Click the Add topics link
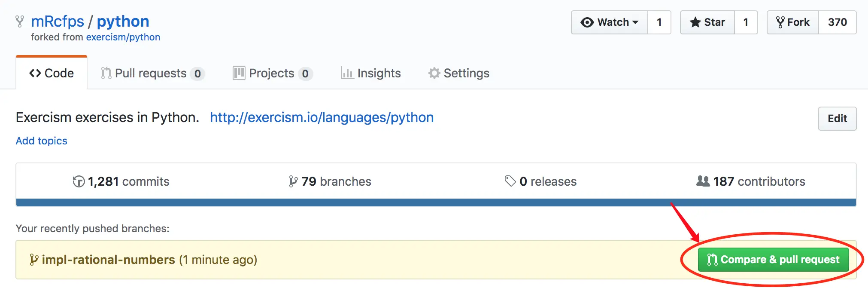 (x=42, y=141)
